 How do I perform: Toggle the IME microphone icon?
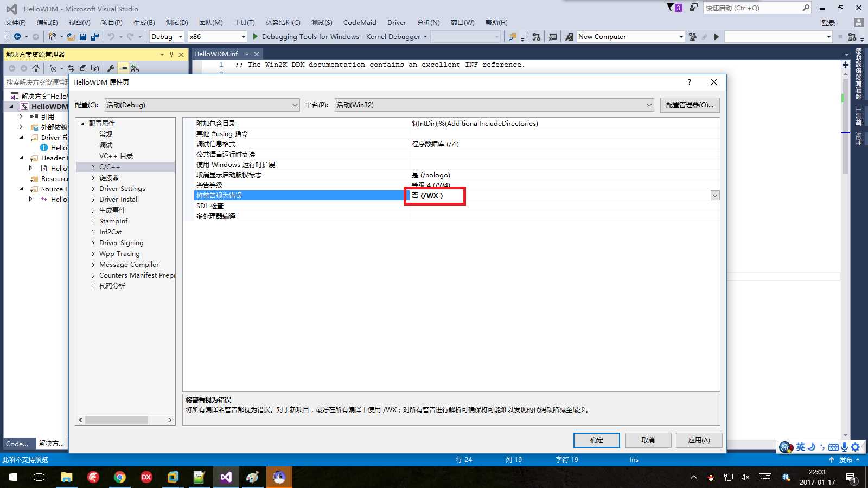pos(844,447)
